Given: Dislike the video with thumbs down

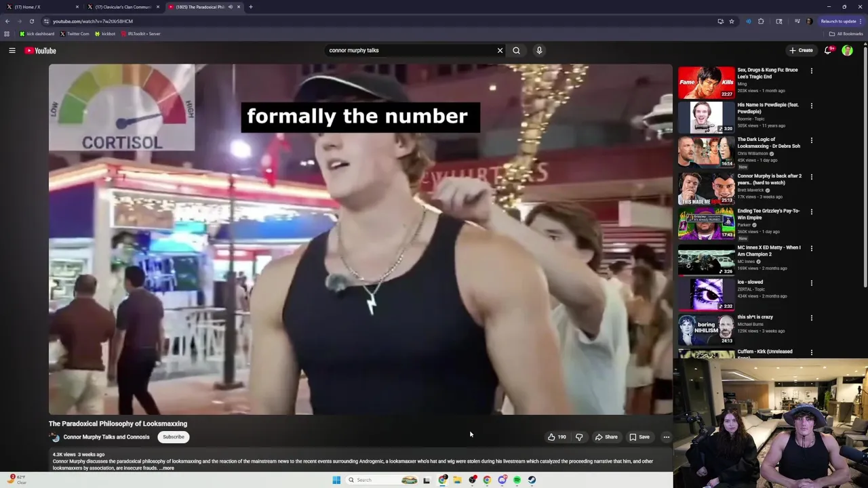Looking at the screenshot, I should tap(579, 437).
